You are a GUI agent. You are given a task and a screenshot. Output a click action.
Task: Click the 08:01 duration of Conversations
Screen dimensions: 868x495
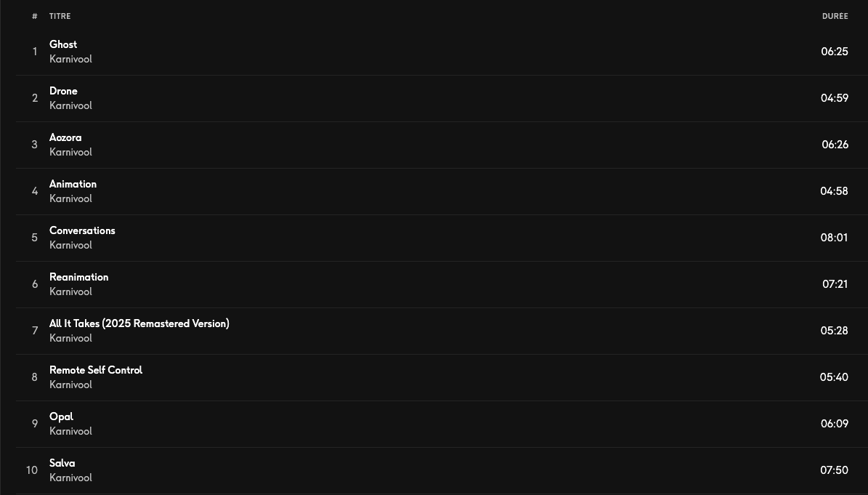coord(834,238)
